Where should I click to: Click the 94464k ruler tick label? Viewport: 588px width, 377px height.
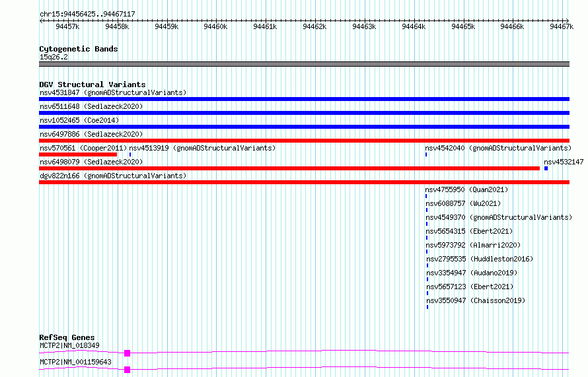point(414,26)
